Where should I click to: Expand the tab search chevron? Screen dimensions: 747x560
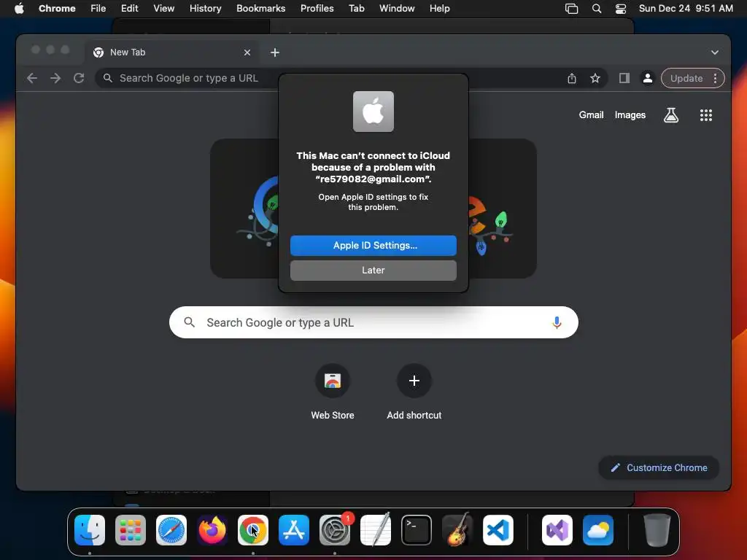pos(715,52)
